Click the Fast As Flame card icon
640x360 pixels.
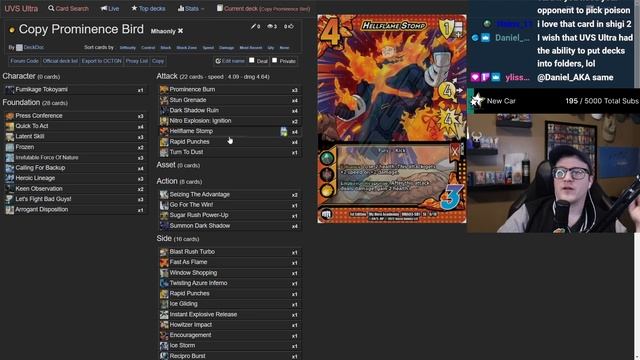[164, 262]
